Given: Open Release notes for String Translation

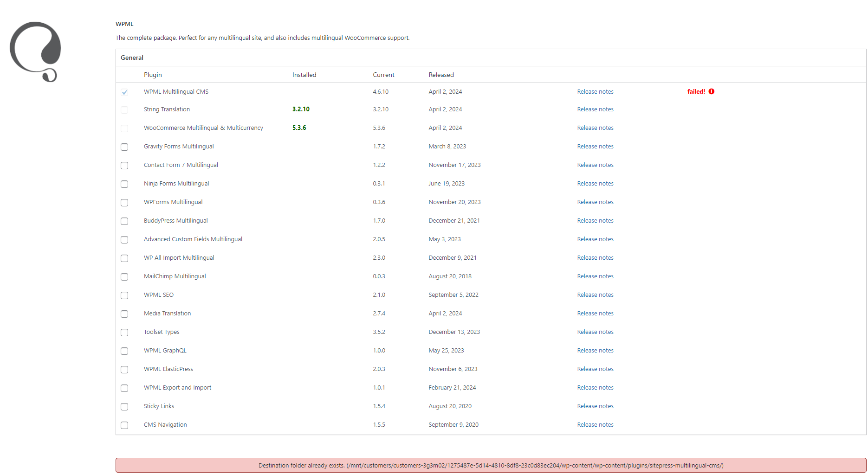Looking at the screenshot, I should tap(595, 109).
